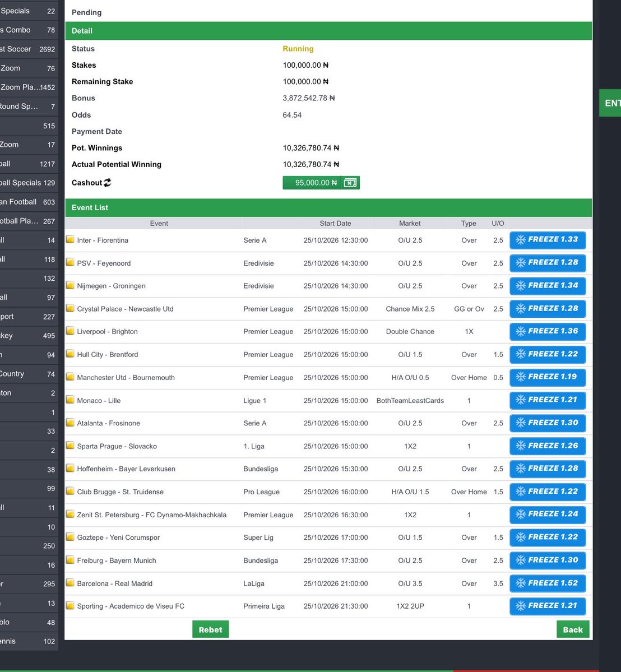Click the folder icon for Atalanta - Frosinone

pyautogui.click(x=70, y=423)
